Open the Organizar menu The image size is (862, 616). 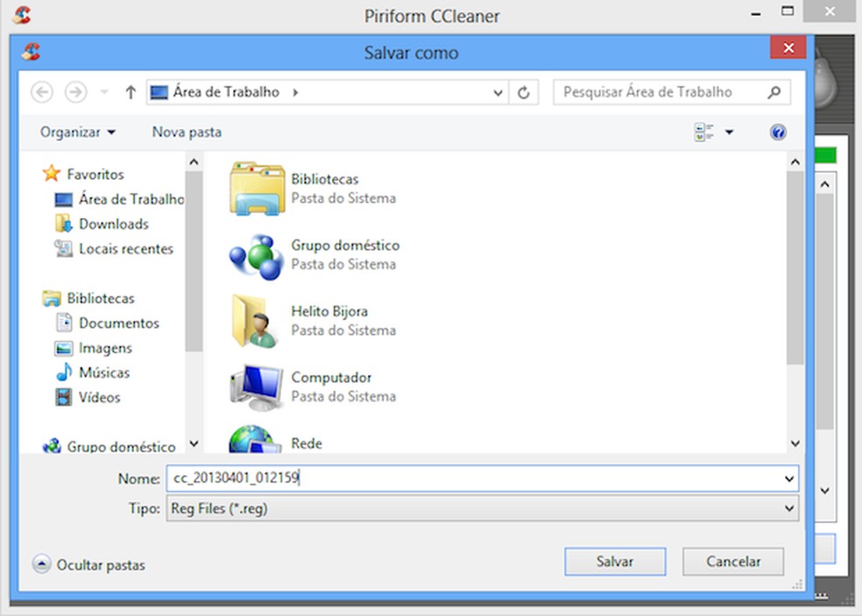77,132
